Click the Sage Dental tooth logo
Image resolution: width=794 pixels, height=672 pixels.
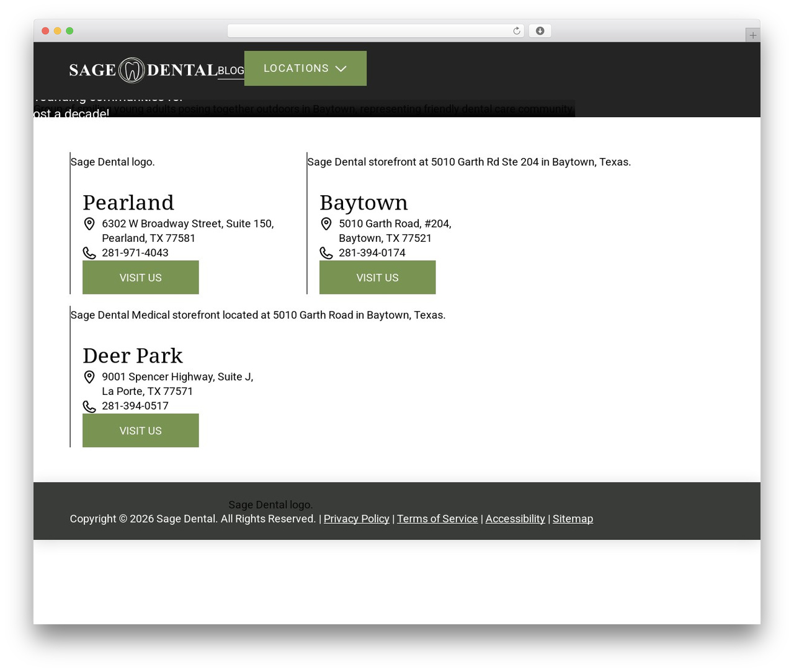(x=143, y=70)
